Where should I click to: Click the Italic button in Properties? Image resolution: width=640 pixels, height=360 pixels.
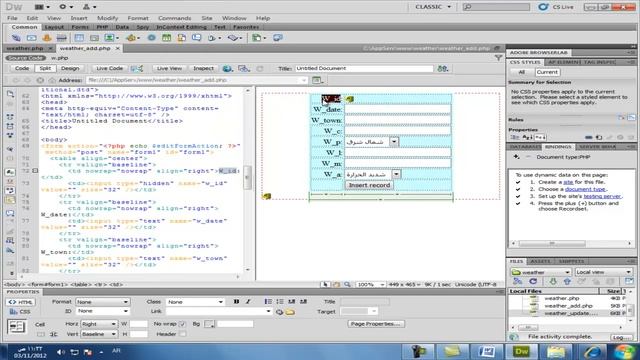pos(248,302)
